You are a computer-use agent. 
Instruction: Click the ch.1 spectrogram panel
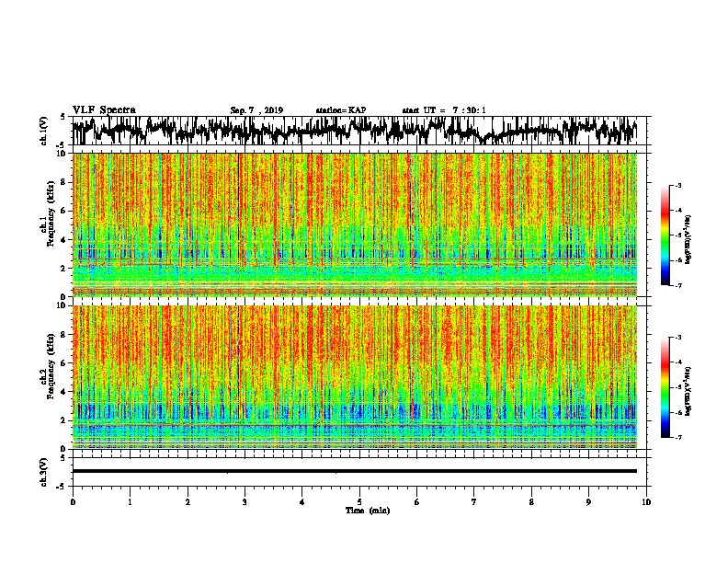click(354, 224)
